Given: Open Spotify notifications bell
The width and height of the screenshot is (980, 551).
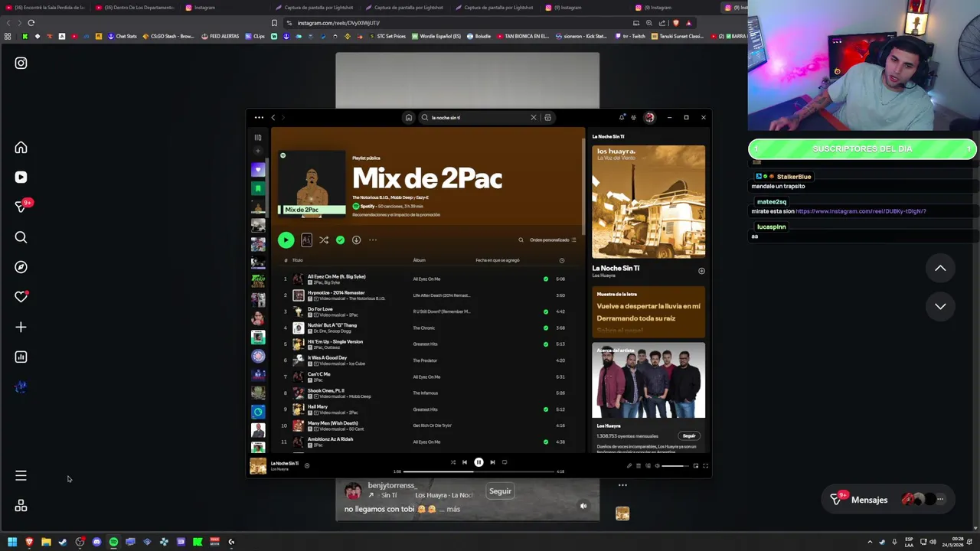Looking at the screenshot, I should 622,118.
